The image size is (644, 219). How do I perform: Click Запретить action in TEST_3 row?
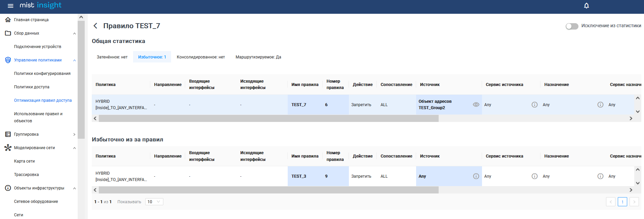tap(361, 176)
